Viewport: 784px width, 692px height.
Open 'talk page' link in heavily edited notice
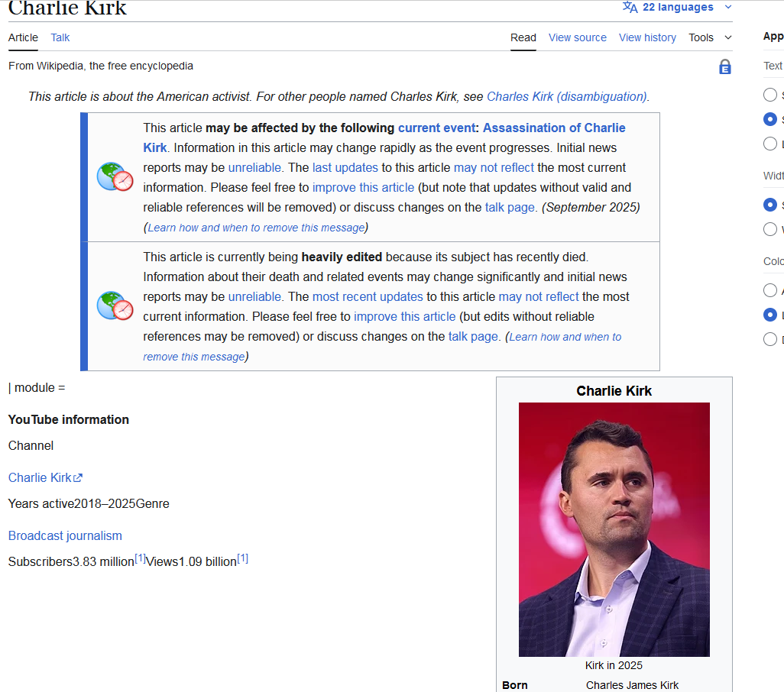473,337
